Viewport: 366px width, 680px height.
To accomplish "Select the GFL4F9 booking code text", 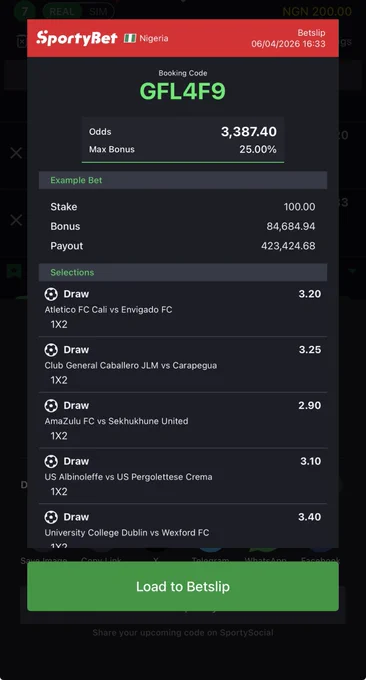I will coord(183,92).
